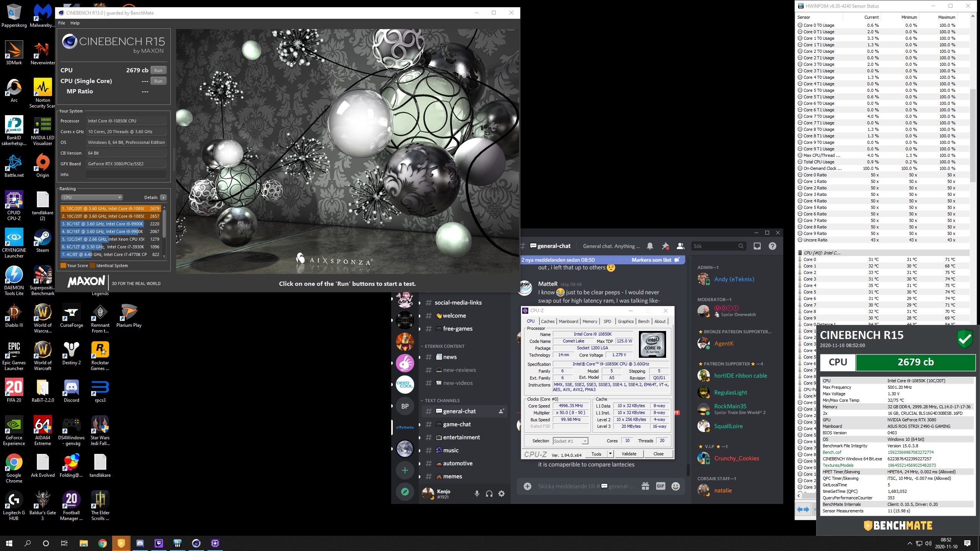The height and width of the screenshot is (551, 980).
Task: Click attach file plus in message bar
Action: (528, 486)
